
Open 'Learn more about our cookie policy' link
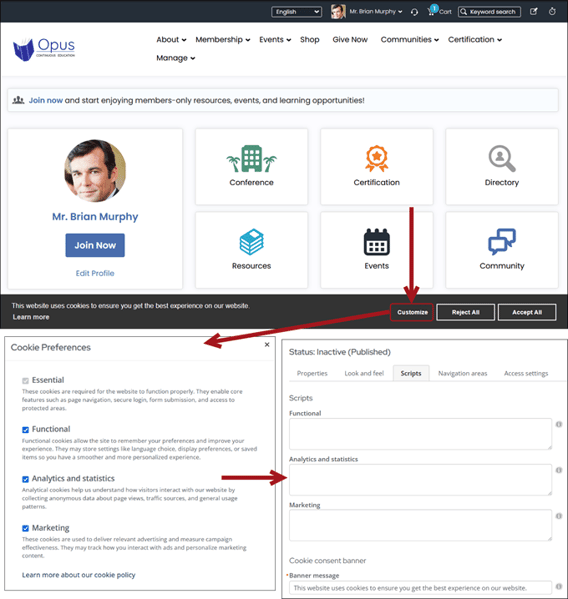[x=79, y=575]
